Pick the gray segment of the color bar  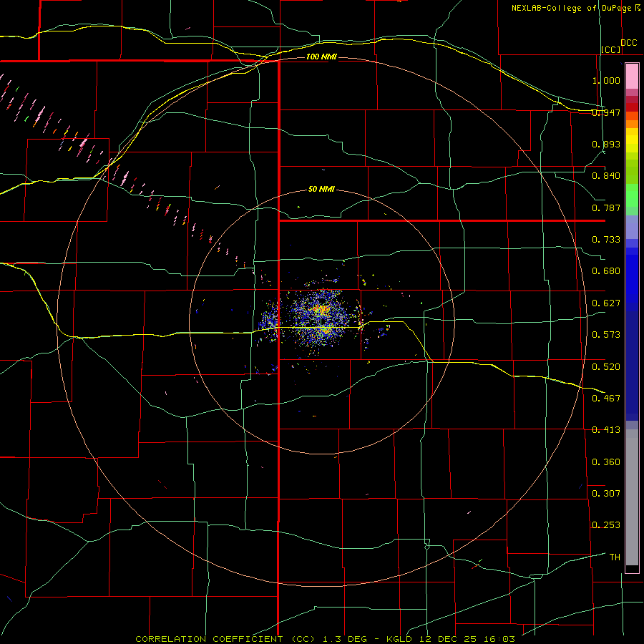(x=632, y=497)
